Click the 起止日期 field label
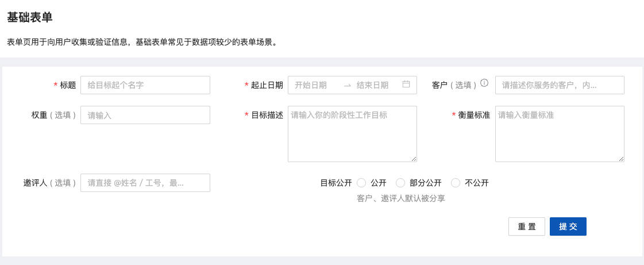Screen dimensions: 644x265 coord(267,85)
